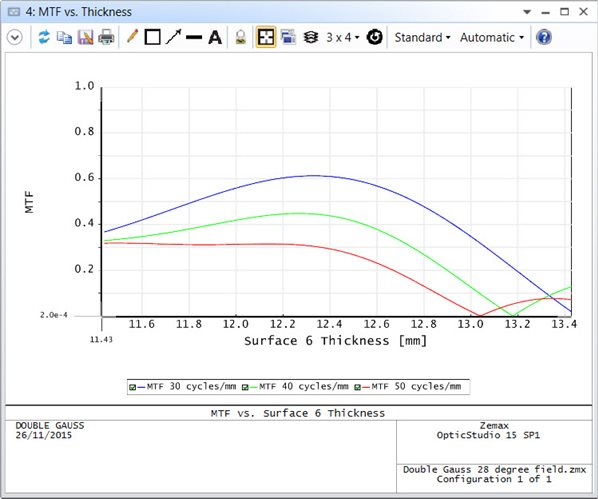The image size is (598, 499).
Task: Select the pencil annotation tool
Action: point(132,37)
